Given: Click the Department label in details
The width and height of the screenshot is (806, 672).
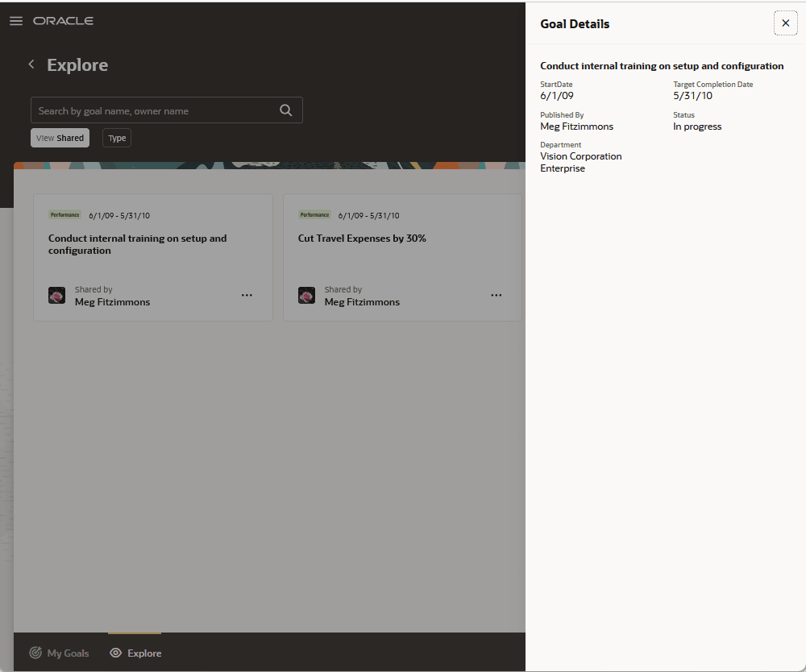Looking at the screenshot, I should 561,145.
